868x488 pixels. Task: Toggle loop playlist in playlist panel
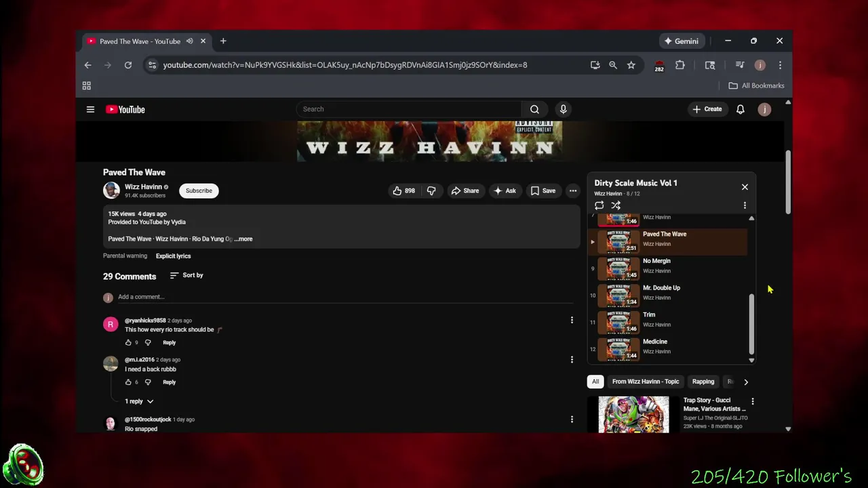[599, 205]
